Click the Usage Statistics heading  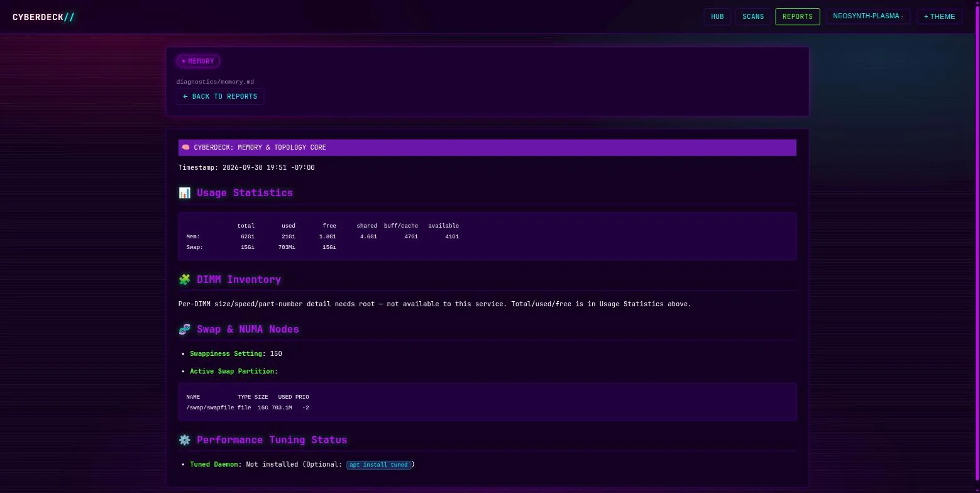(x=245, y=193)
